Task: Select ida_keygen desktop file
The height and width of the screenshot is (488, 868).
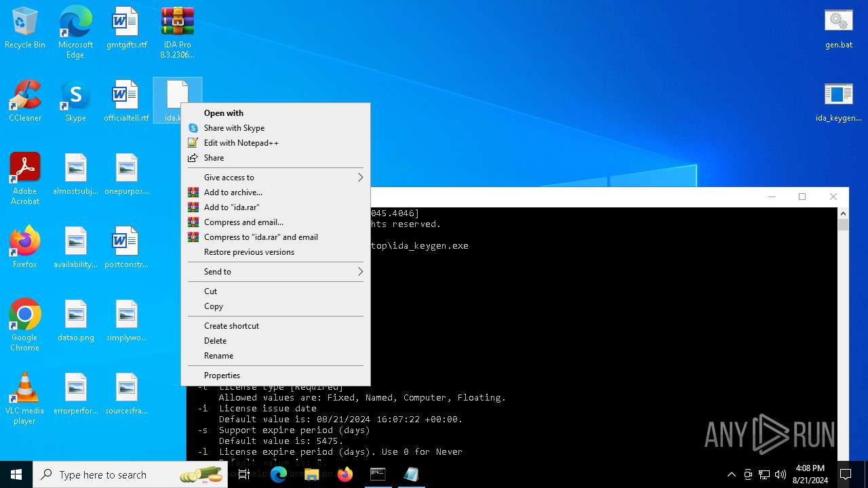Action: (x=838, y=102)
